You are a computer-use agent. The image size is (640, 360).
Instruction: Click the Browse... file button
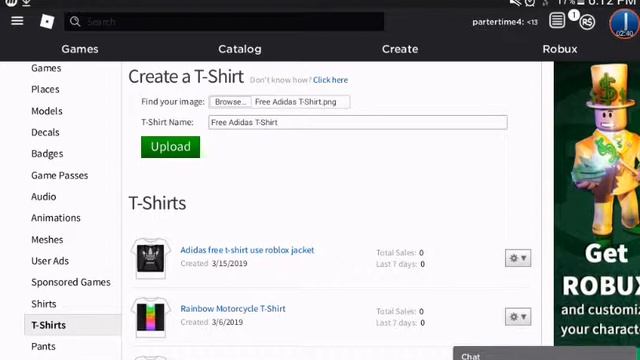coord(230,102)
